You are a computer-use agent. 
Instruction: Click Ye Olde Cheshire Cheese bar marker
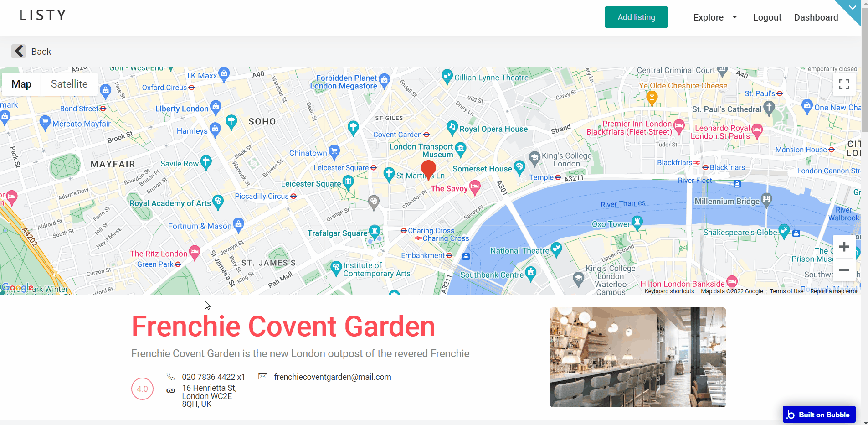pos(652,98)
